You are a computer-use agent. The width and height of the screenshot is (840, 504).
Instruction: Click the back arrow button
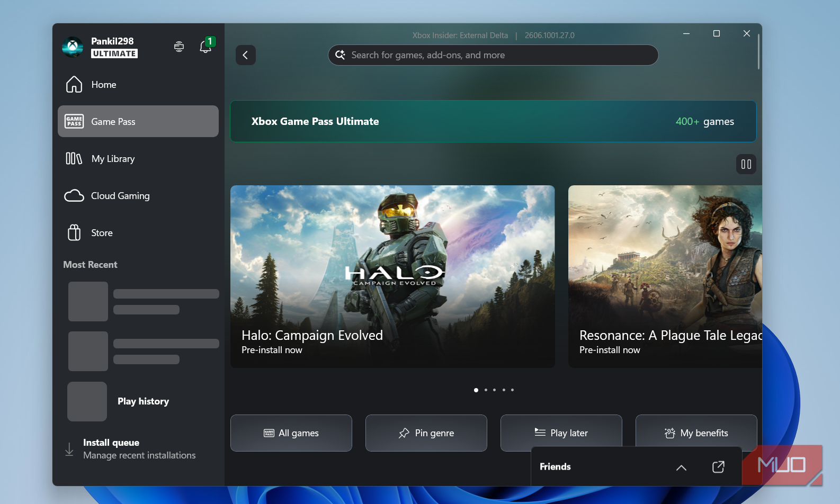[246, 55]
